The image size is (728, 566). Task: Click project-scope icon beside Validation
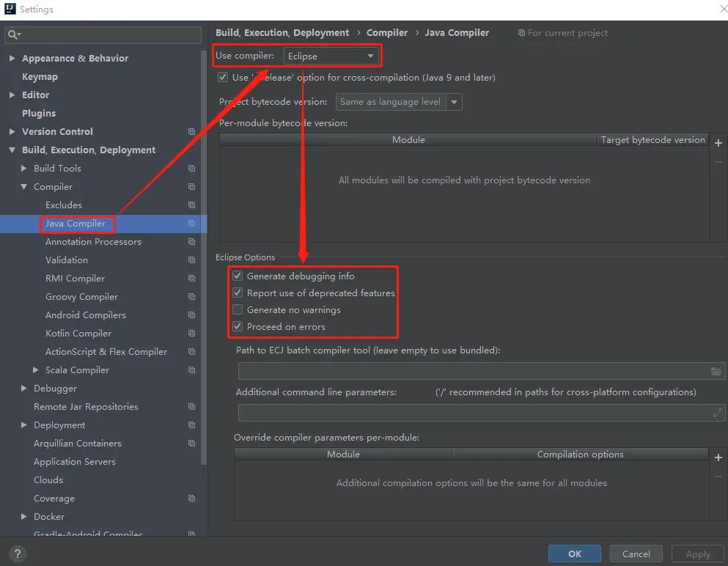click(x=191, y=260)
